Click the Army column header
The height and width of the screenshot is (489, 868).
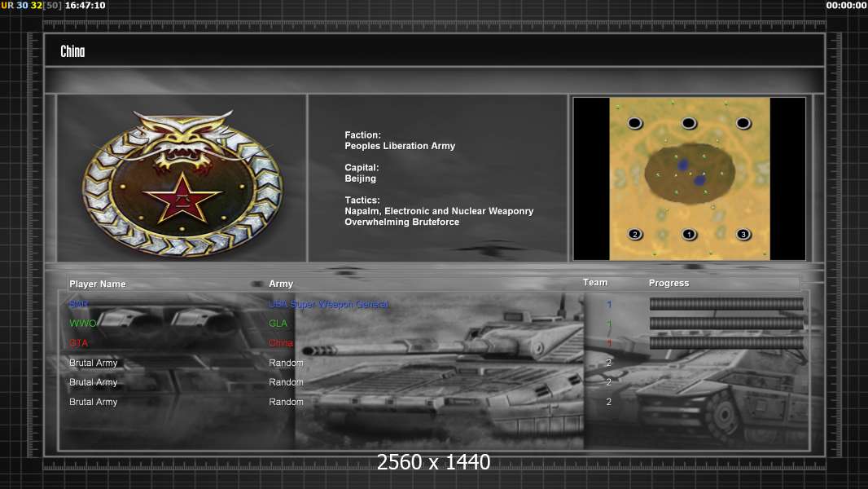(281, 284)
